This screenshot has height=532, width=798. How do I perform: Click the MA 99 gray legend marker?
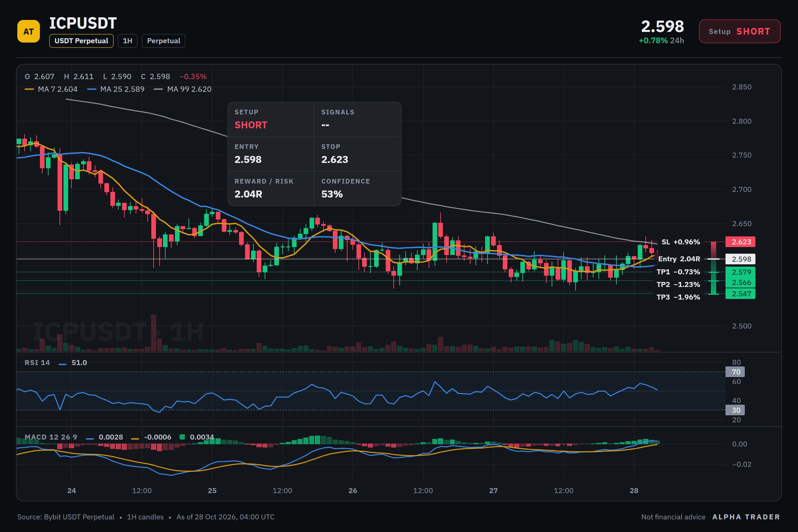pyautogui.click(x=159, y=89)
